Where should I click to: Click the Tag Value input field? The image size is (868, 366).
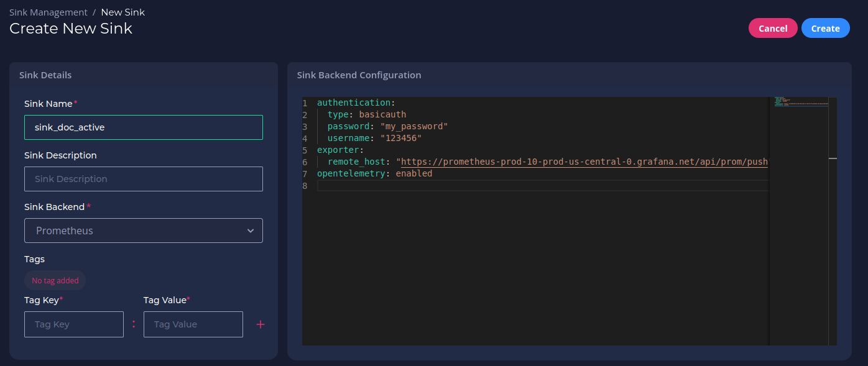(x=193, y=324)
